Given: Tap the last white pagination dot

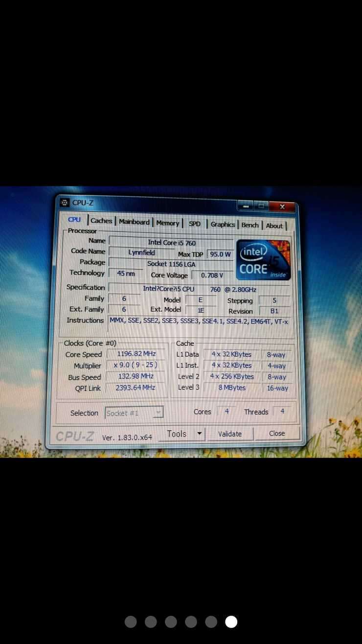Looking at the screenshot, I should (231, 622).
